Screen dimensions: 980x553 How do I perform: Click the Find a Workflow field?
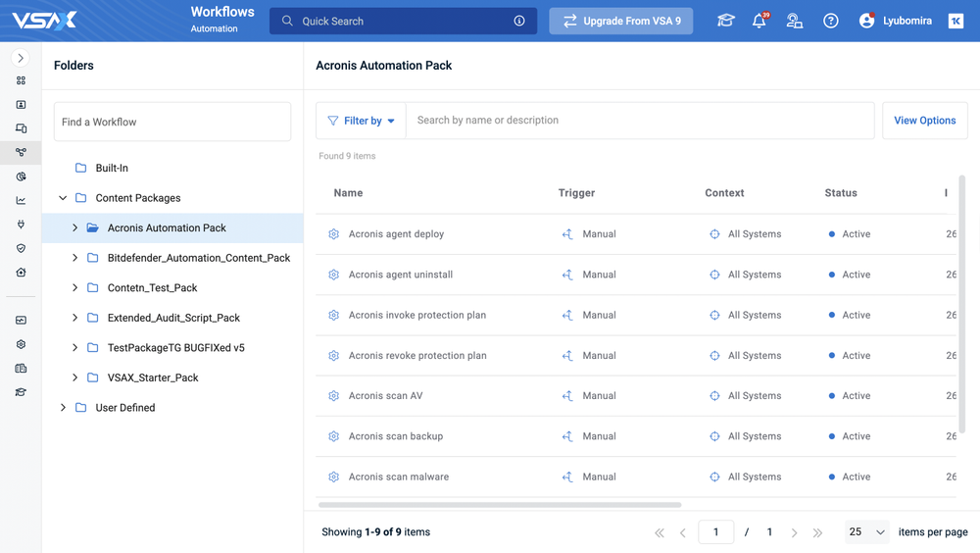coord(172,122)
